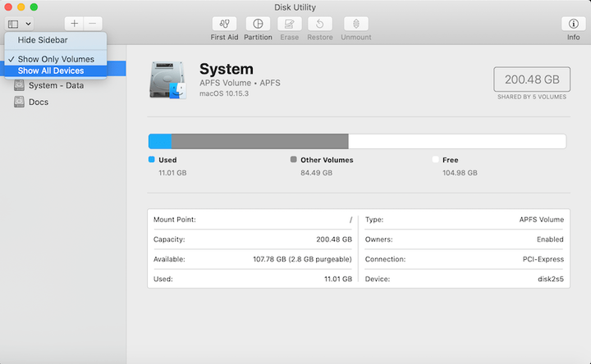Choose Hide Sidebar from the menu

click(56, 40)
